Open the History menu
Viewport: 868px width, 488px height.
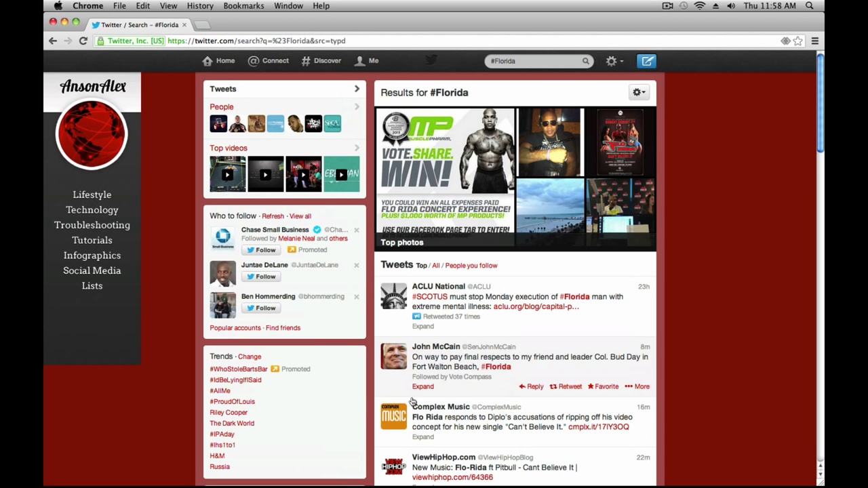(x=200, y=6)
